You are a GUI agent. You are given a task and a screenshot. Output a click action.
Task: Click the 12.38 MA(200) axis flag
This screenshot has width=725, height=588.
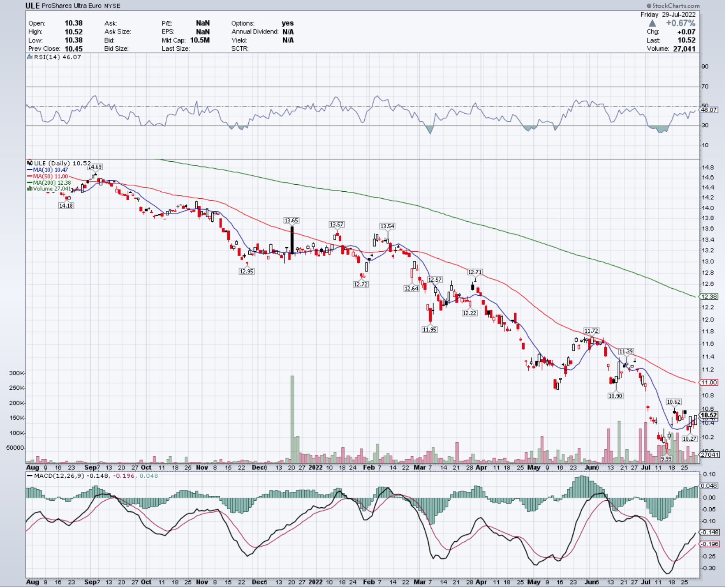tap(708, 297)
